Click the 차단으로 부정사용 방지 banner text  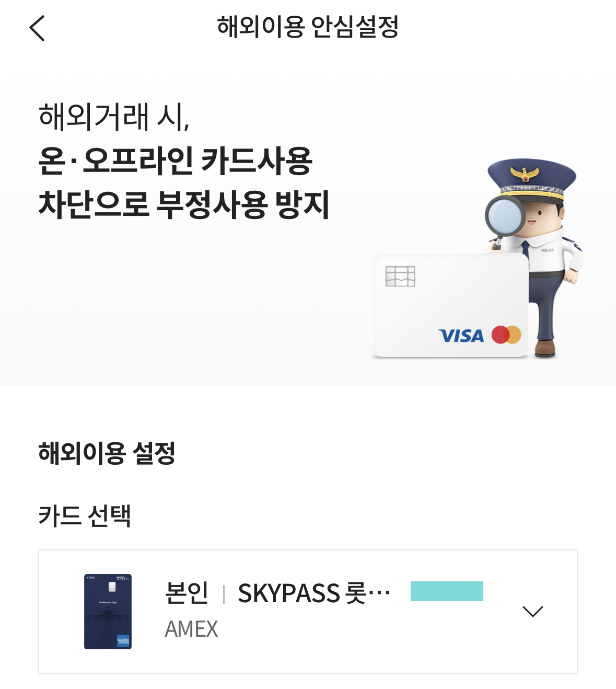coord(184,204)
